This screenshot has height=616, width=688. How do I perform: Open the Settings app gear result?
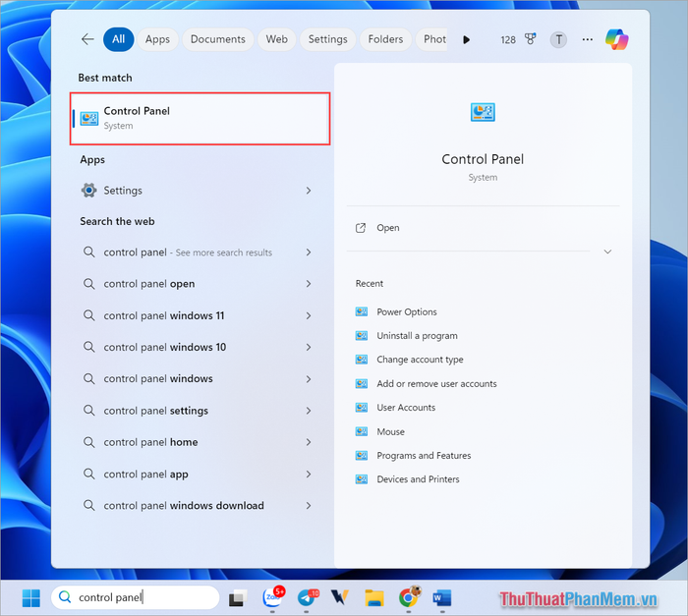(x=89, y=191)
